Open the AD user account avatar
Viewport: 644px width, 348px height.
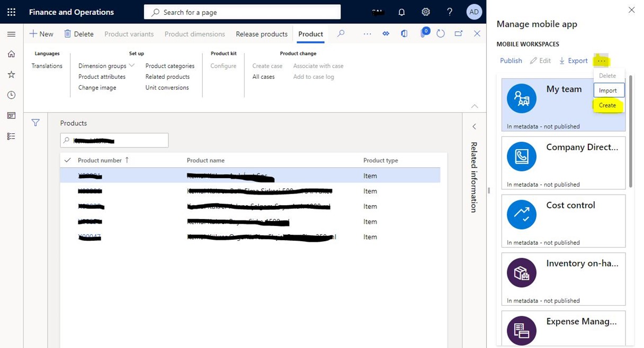point(474,12)
